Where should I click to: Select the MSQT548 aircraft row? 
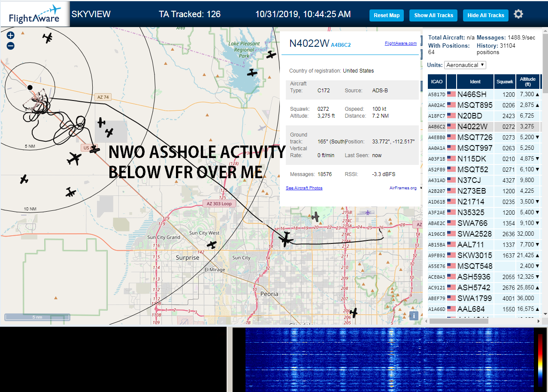[484, 266]
